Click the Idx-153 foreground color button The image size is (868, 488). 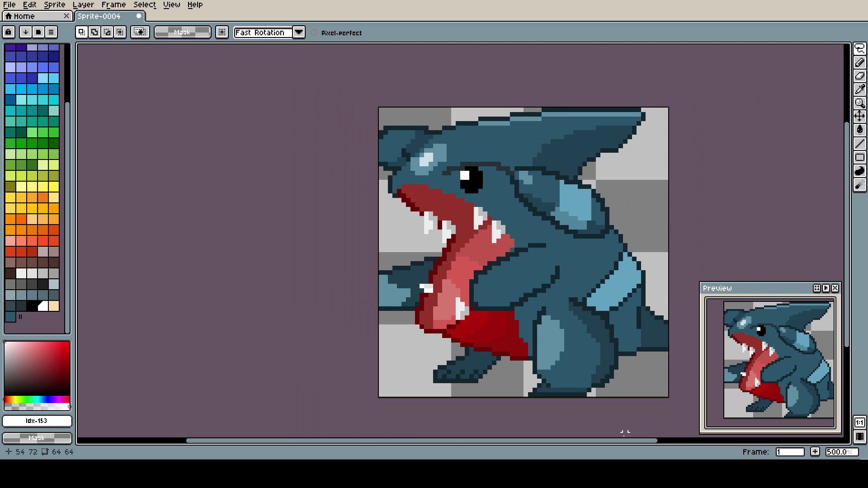tap(37, 421)
